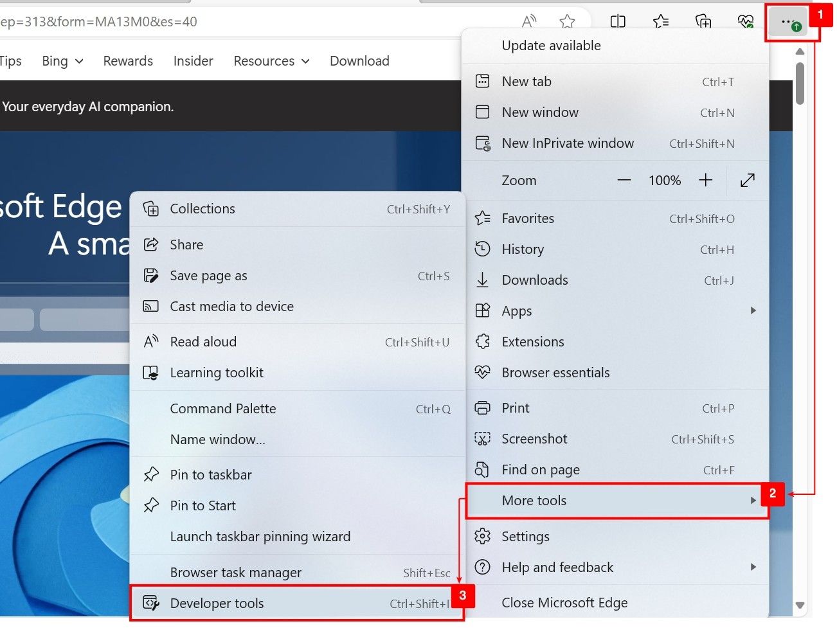Click the New tab icon in menu

[x=482, y=82]
